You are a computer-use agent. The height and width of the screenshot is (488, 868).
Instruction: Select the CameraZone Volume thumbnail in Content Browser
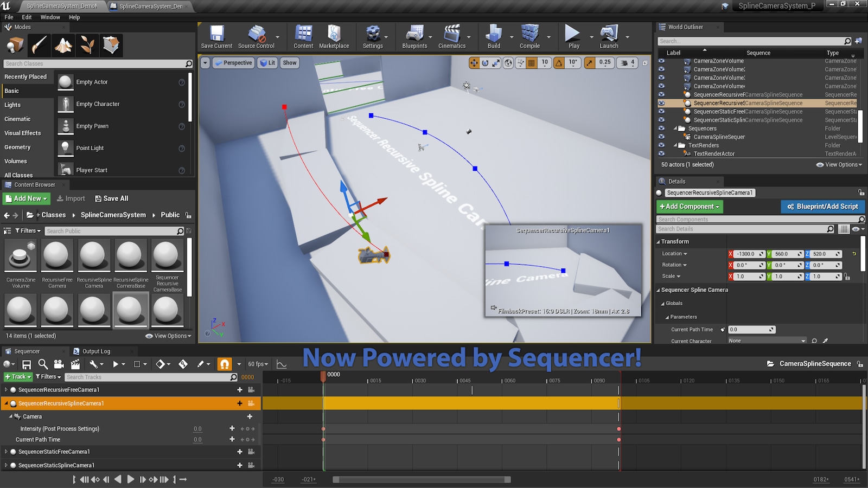tap(20, 255)
